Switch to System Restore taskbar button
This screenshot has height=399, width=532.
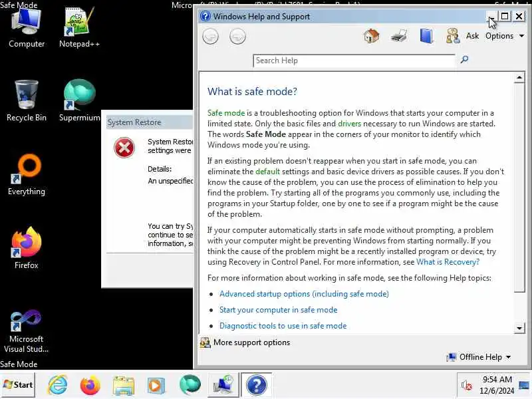(x=223, y=385)
